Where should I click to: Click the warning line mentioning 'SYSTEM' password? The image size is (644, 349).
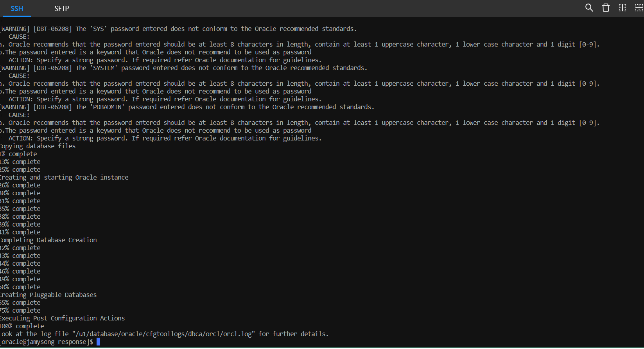coord(184,68)
